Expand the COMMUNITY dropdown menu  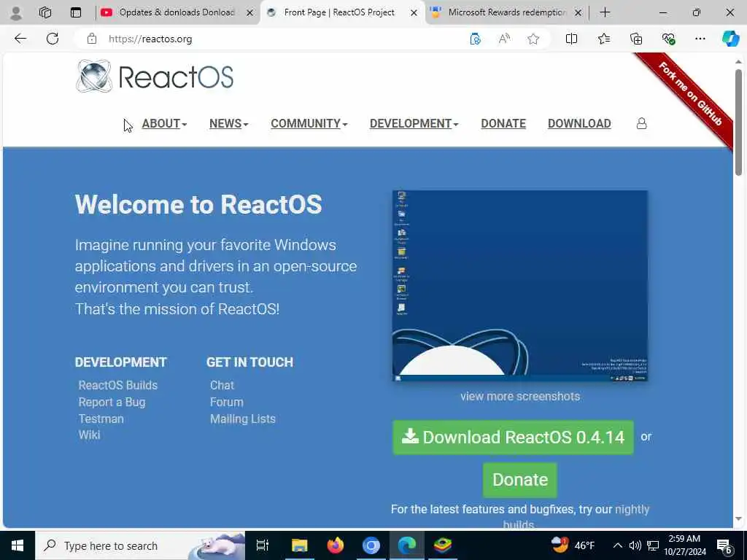click(x=309, y=124)
